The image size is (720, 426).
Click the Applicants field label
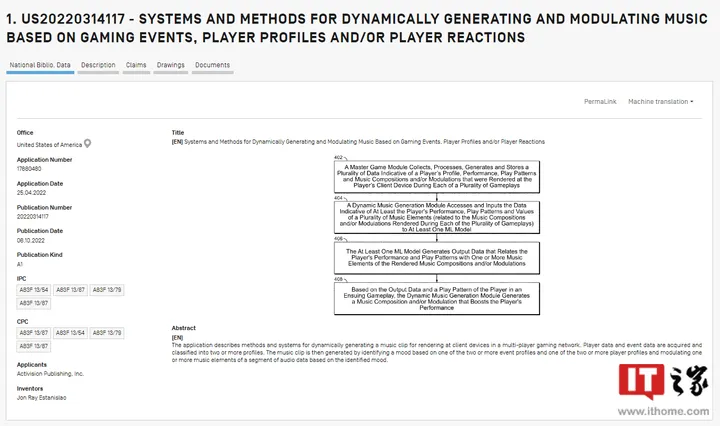[32, 364]
